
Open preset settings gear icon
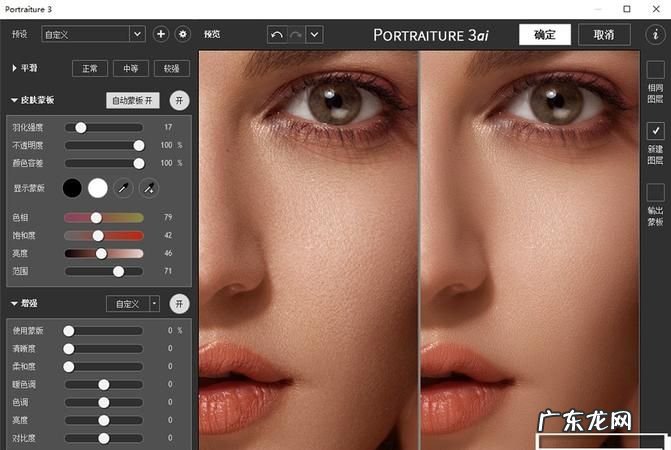(x=182, y=34)
